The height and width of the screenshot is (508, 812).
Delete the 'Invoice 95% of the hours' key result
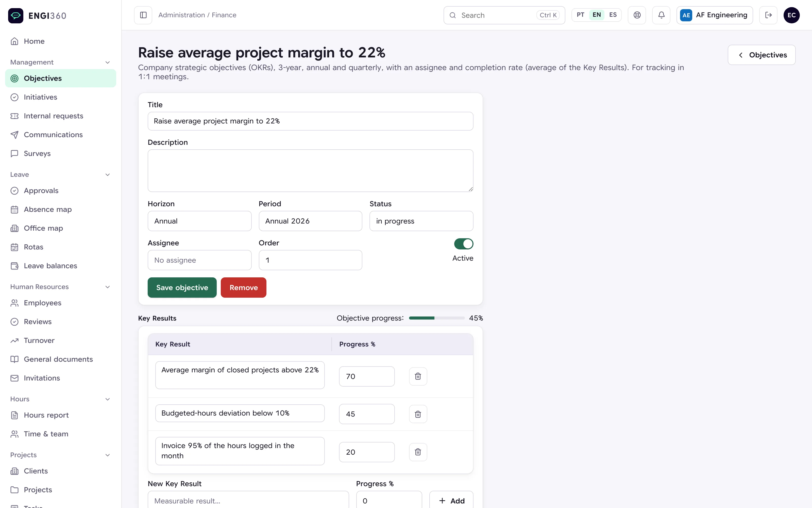click(418, 452)
